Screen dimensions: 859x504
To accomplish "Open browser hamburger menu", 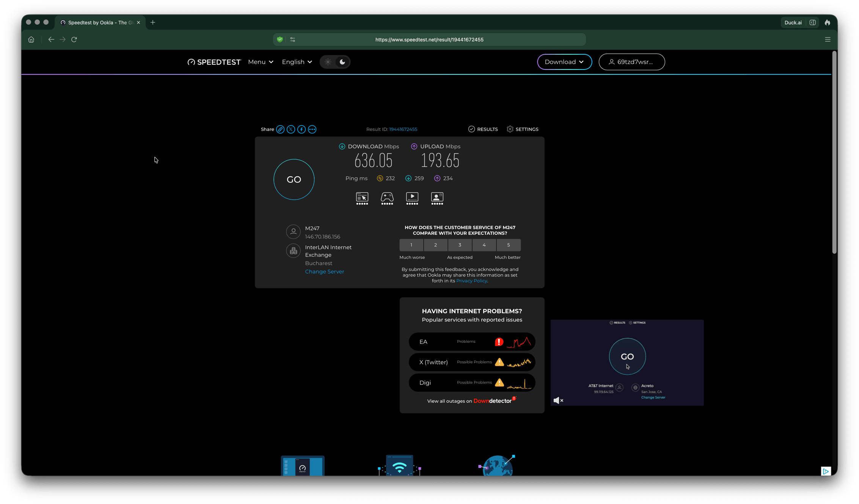I will click(x=828, y=39).
